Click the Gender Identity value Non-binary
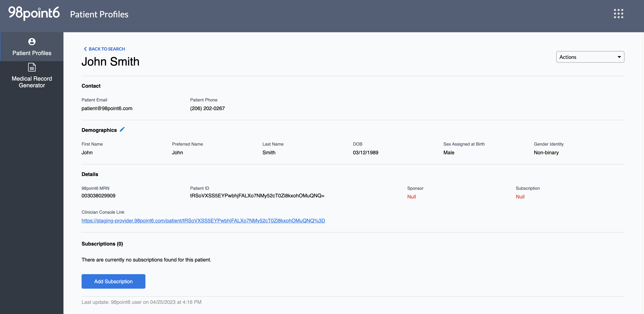 coord(546,152)
